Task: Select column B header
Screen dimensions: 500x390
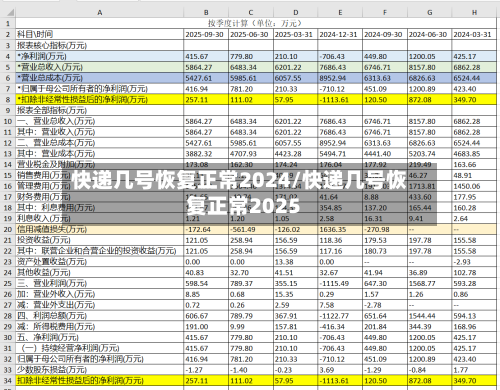Action: tap(206, 12)
